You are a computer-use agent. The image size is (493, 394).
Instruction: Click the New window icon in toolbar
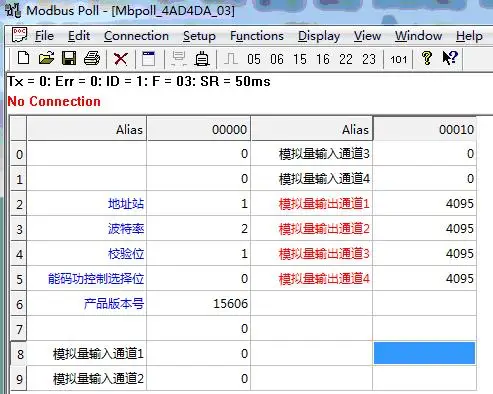pos(149,59)
